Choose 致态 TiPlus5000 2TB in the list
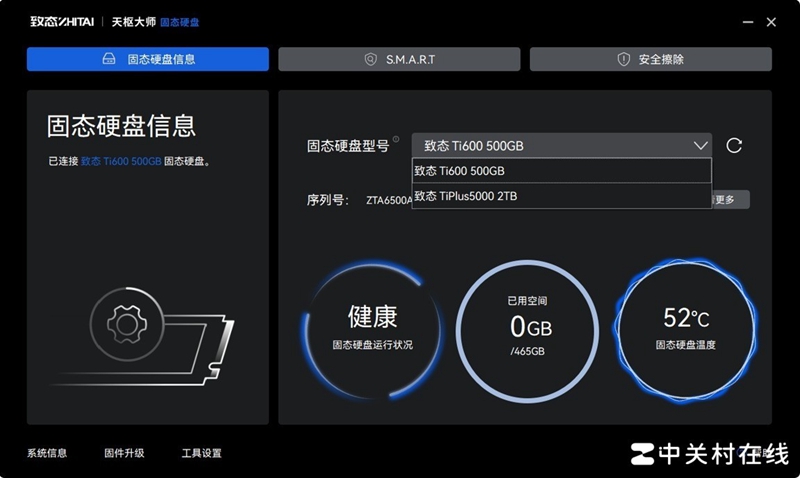 [x=561, y=196]
